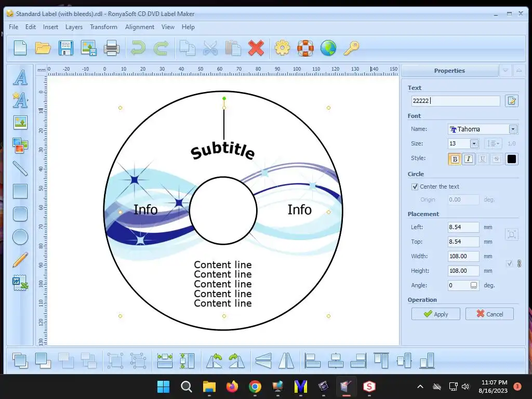Click the globe website icon

(328, 47)
